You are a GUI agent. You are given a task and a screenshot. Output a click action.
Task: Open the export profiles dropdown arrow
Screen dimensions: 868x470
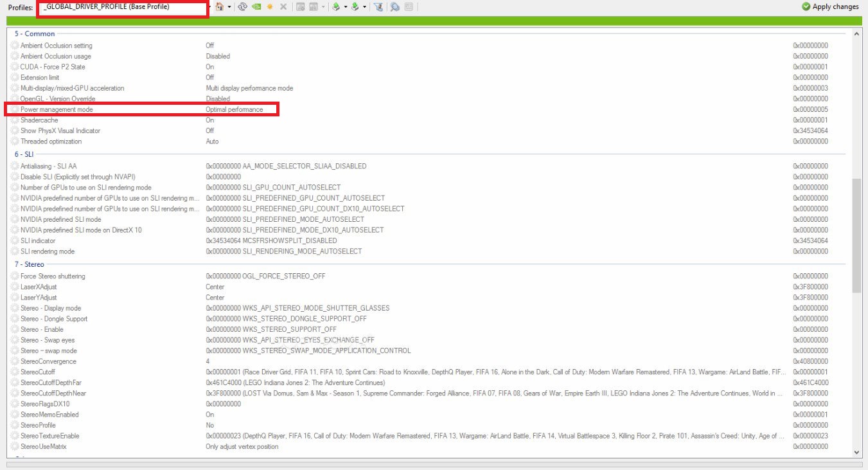(345, 7)
